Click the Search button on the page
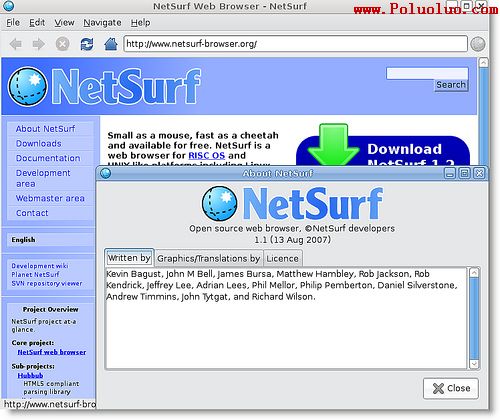This screenshot has height=420, width=500. [x=451, y=85]
